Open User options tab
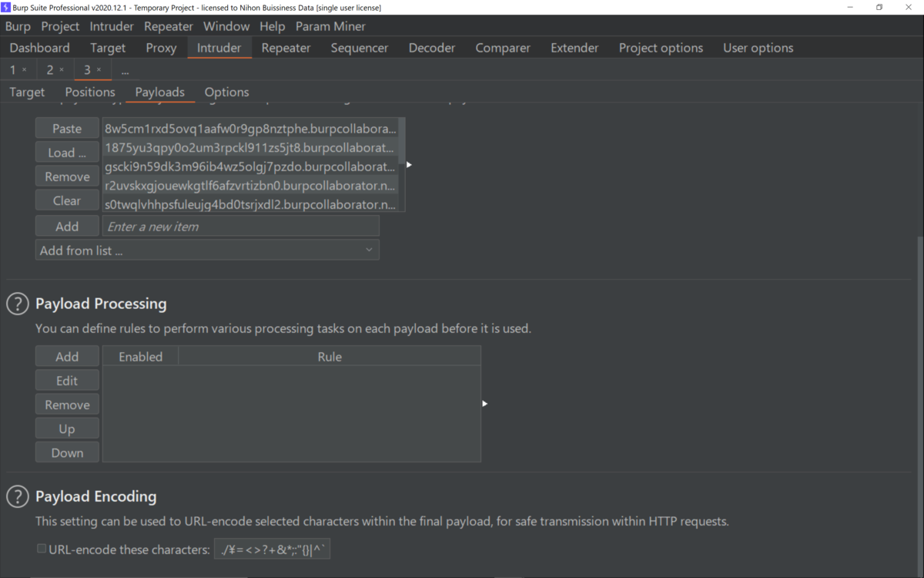This screenshot has width=924, height=578. [x=758, y=48]
